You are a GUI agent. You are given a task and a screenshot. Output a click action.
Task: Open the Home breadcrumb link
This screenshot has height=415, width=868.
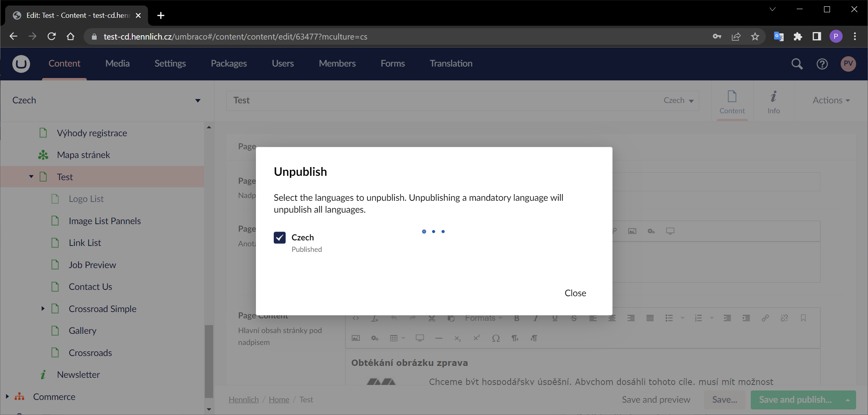[279, 400]
